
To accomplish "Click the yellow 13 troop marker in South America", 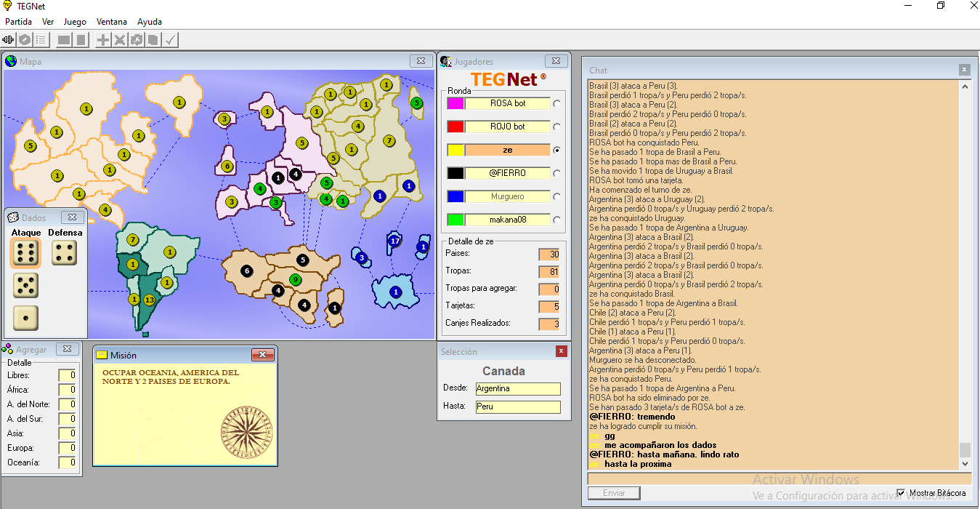I will coord(150,300).
